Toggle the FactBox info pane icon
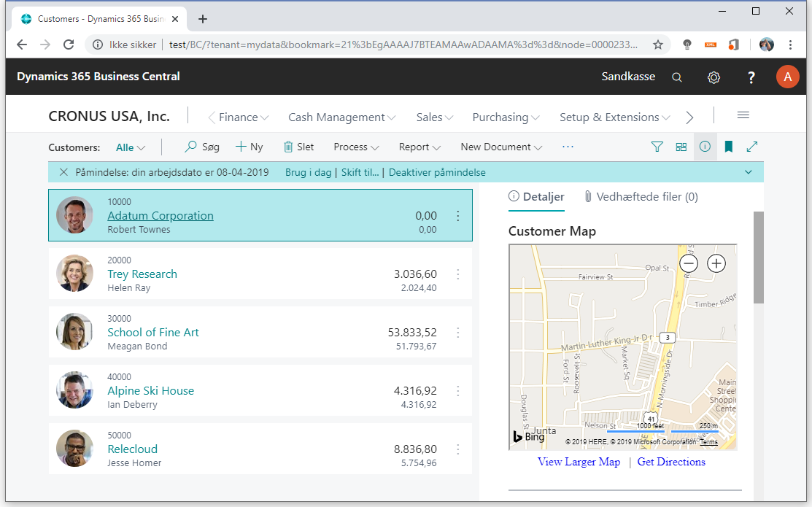The image size is (812, 507). pos(705,147)
